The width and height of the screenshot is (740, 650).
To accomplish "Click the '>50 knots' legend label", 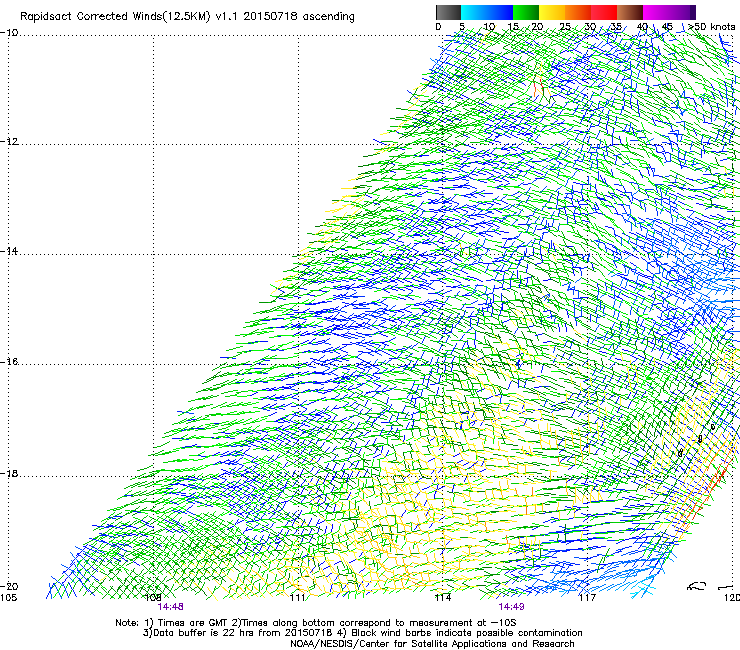I will click(x=711, y=27).
